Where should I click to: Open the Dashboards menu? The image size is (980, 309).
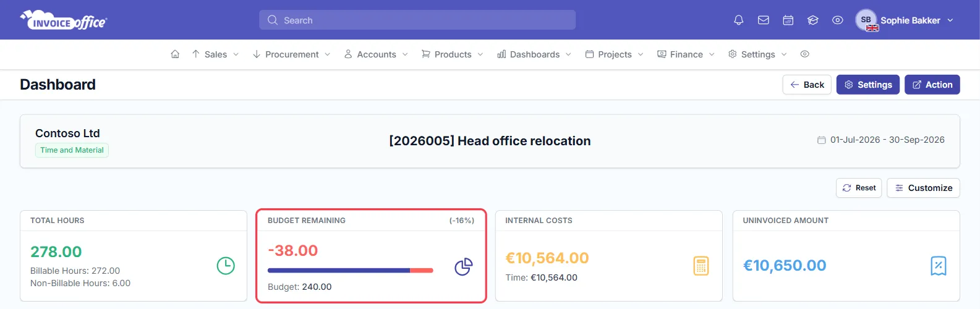tap(534, 54)
